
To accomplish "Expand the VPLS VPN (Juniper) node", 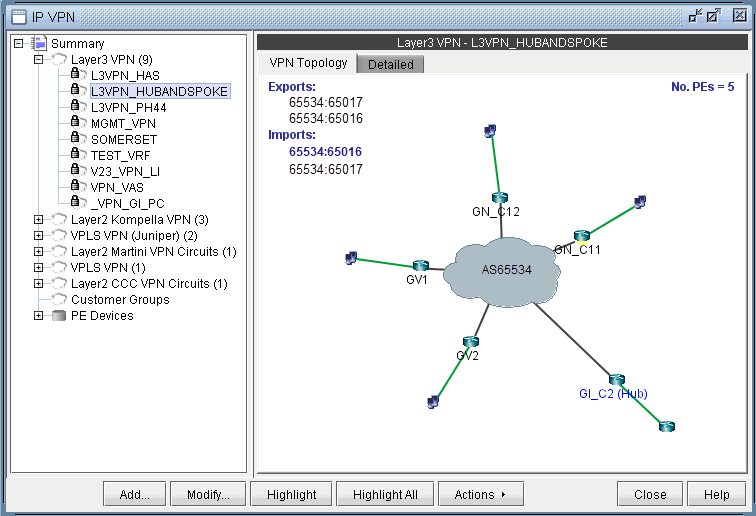I will (x=39, y=236).
